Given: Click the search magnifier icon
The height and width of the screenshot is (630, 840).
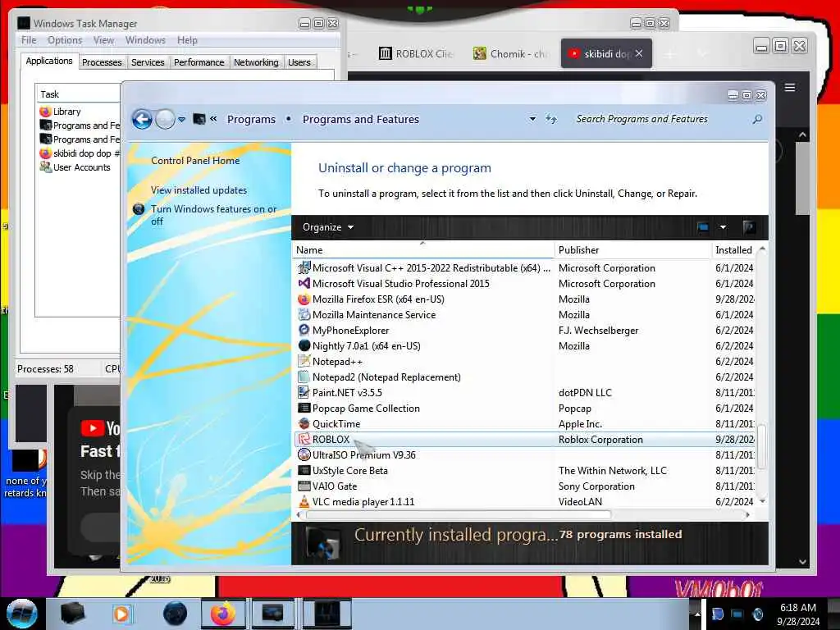Looking at the screenshot, I should (x=757, y=119).
